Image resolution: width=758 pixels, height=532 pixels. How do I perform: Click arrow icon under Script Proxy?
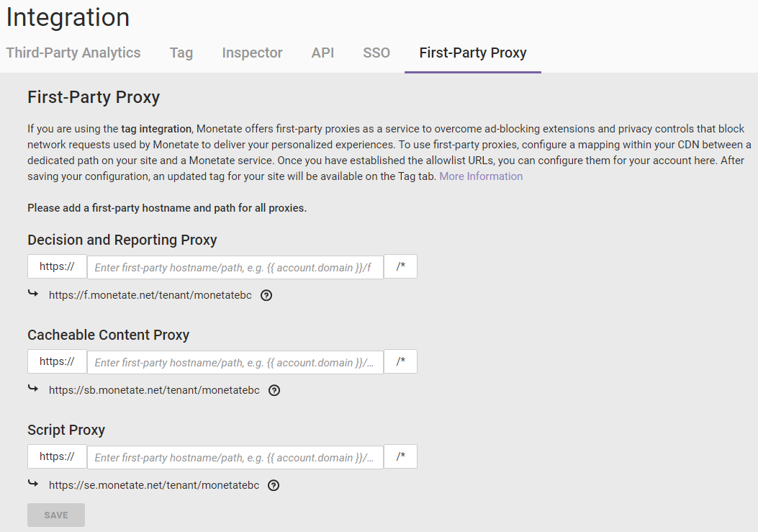(32, 484)
